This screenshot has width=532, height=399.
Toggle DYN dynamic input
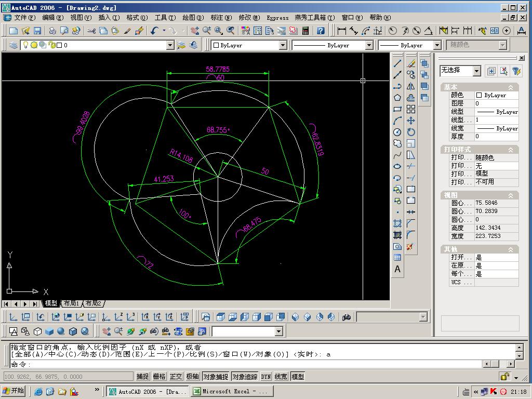pos(266,377)
